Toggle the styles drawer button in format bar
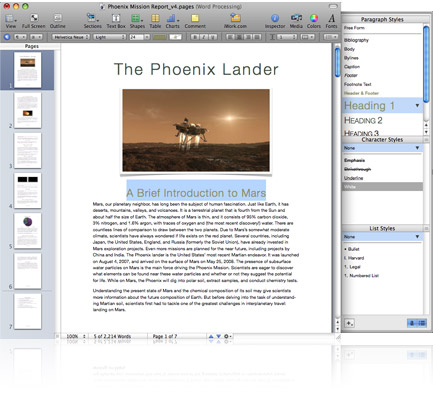 coord(7,37)
